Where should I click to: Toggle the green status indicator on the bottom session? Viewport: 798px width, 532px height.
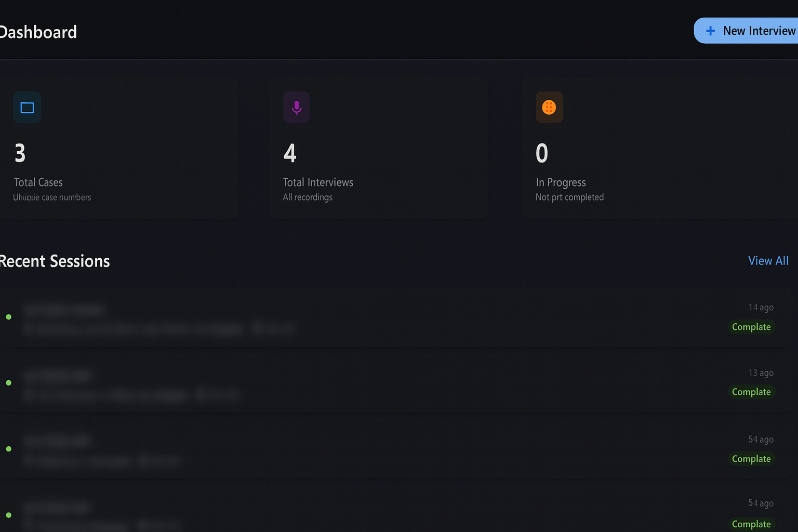point(8,514)
